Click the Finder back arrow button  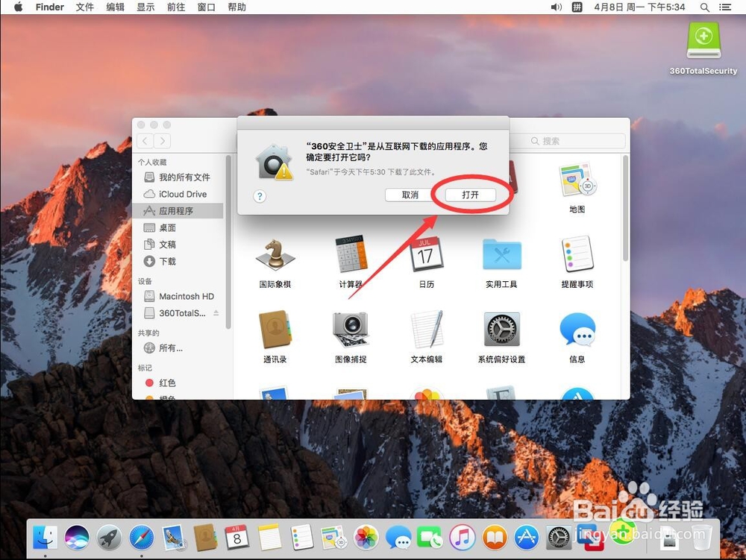click(145, 141)
